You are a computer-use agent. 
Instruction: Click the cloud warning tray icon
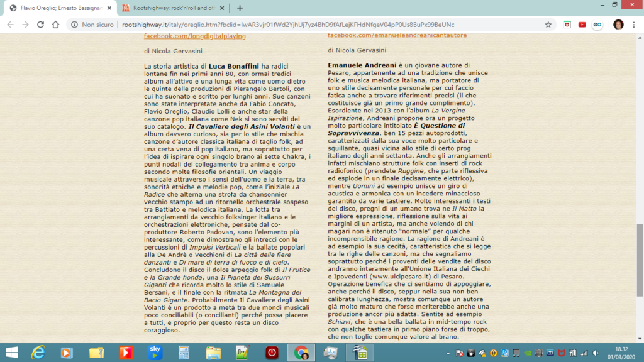tap(482, 353)
